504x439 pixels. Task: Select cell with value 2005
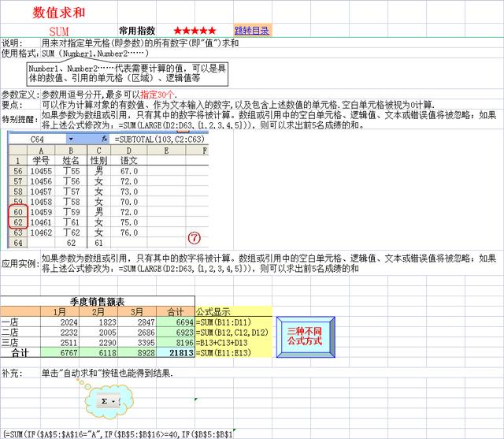98,333
